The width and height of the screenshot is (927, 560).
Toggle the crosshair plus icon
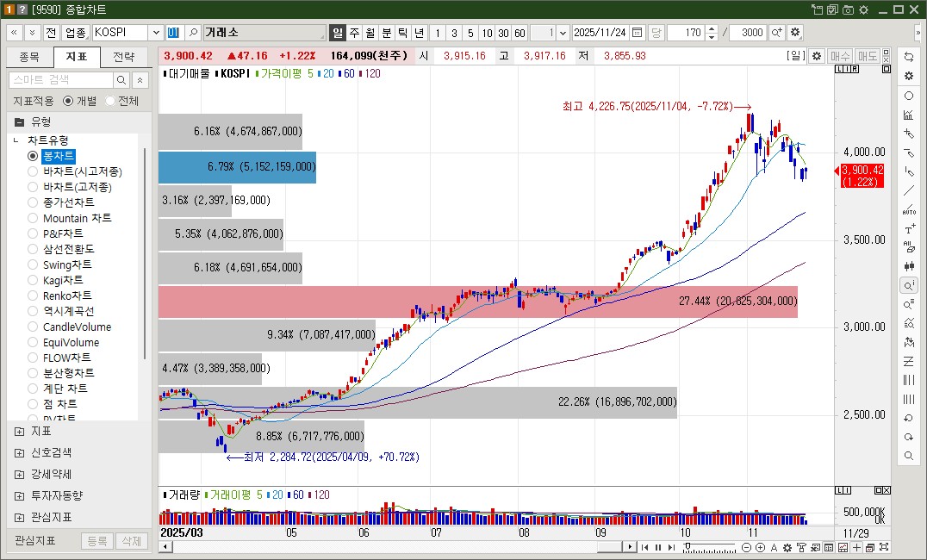click(x=856, y=548)
